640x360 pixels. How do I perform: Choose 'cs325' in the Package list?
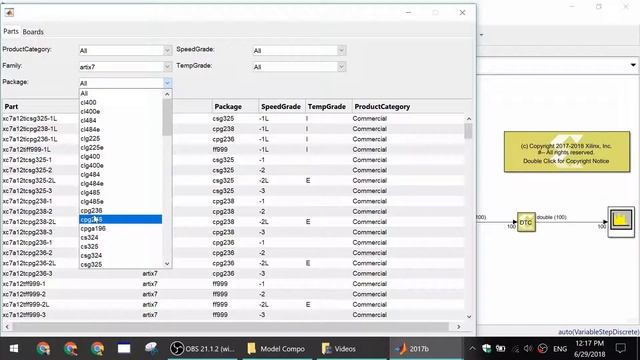pyautogui.click(x=120, y=247)
